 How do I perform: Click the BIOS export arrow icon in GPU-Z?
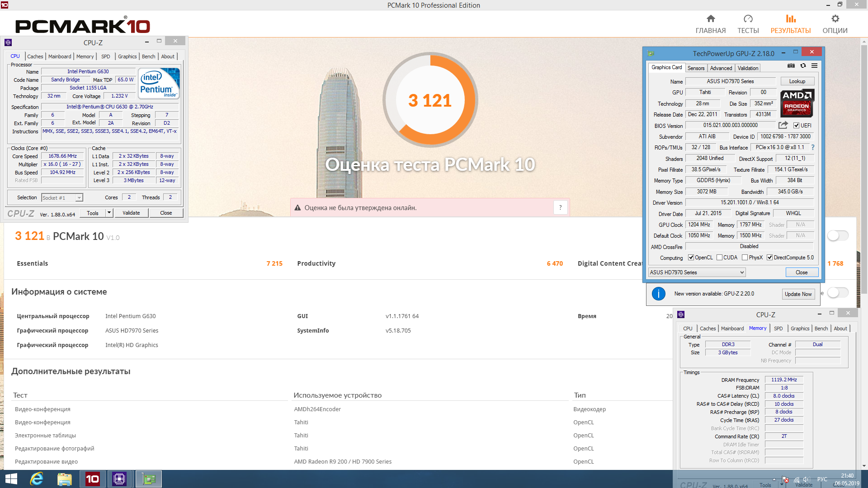[783, 125]
